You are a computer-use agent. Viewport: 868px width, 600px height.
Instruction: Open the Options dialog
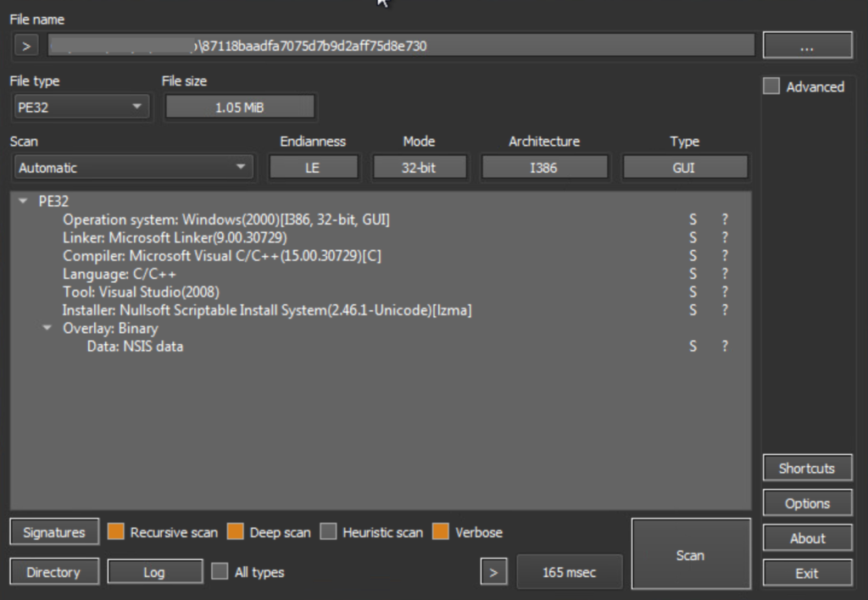click(x=806, y=503)
